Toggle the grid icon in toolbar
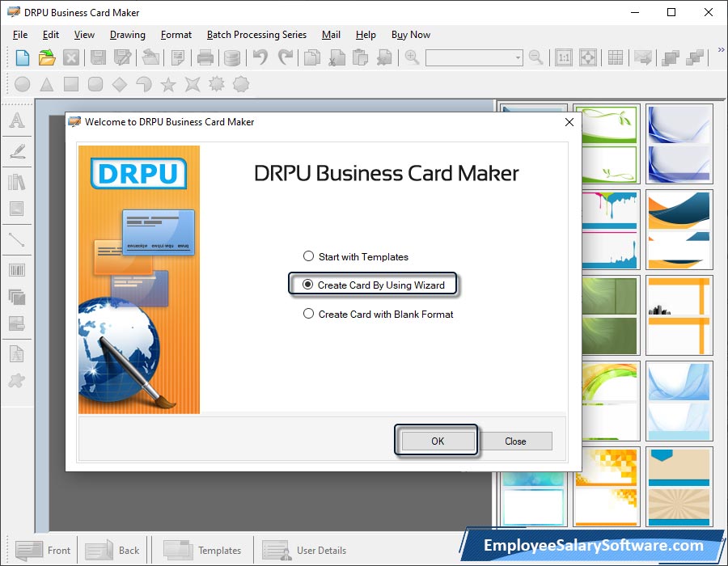The height and width of the screenshot is (566, 728). click(x=616, y=58)
